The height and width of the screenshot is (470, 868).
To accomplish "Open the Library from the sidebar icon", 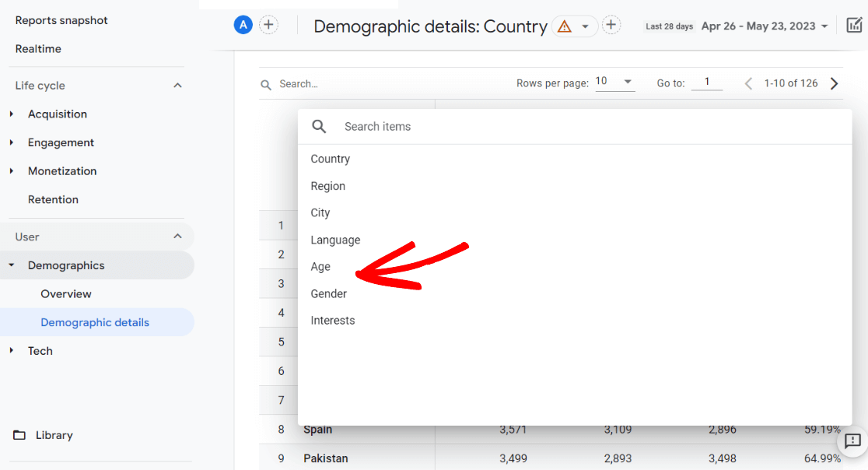I will tap(19, 435).
